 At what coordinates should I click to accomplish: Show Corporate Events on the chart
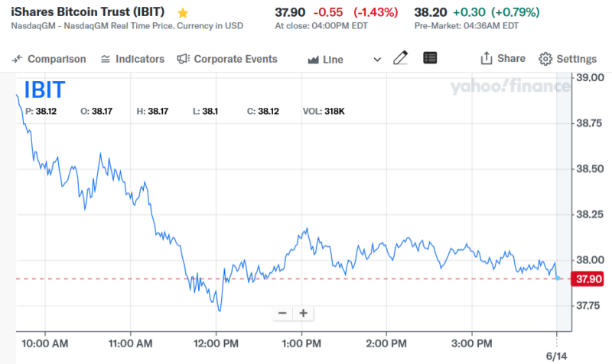point(226,59)
